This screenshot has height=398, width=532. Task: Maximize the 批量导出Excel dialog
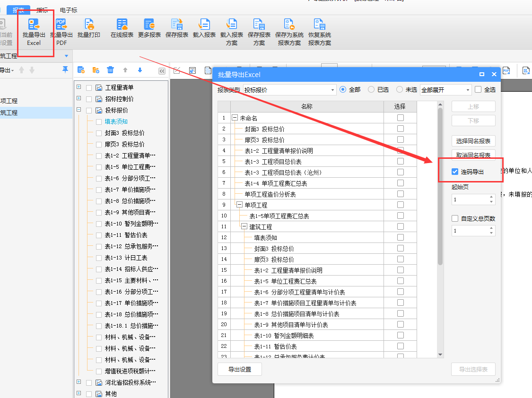[482, 74]
